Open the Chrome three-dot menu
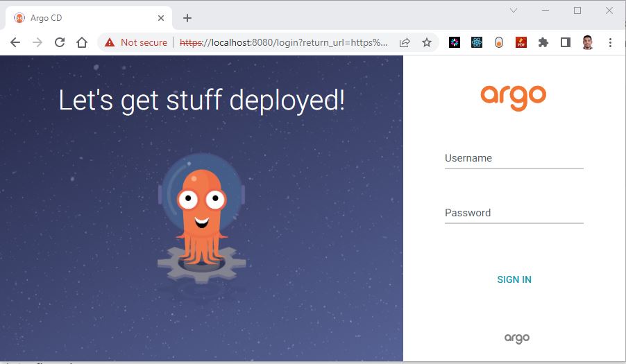 [x=610, y=42]
